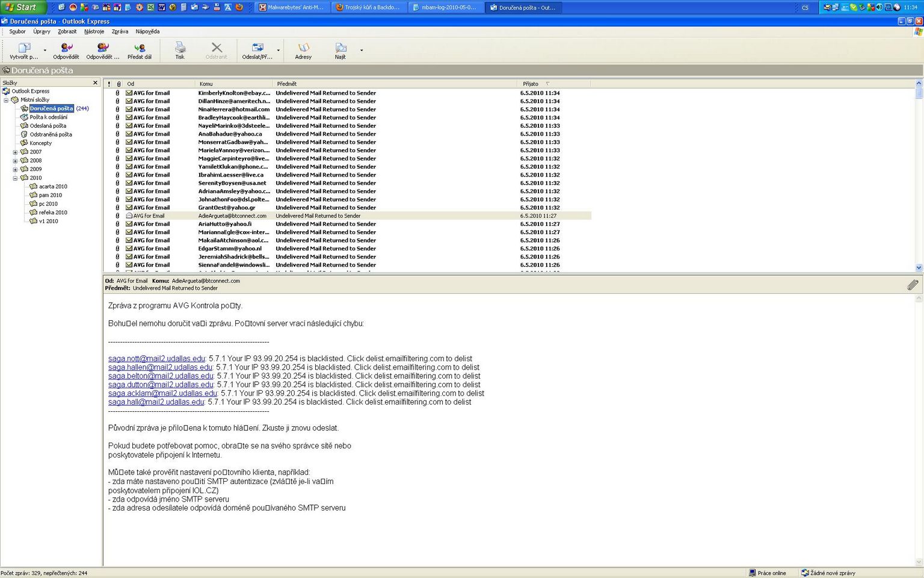Select the Odstraněná pošta folder
Screen dimensions: 924x578
pos(51,135)
